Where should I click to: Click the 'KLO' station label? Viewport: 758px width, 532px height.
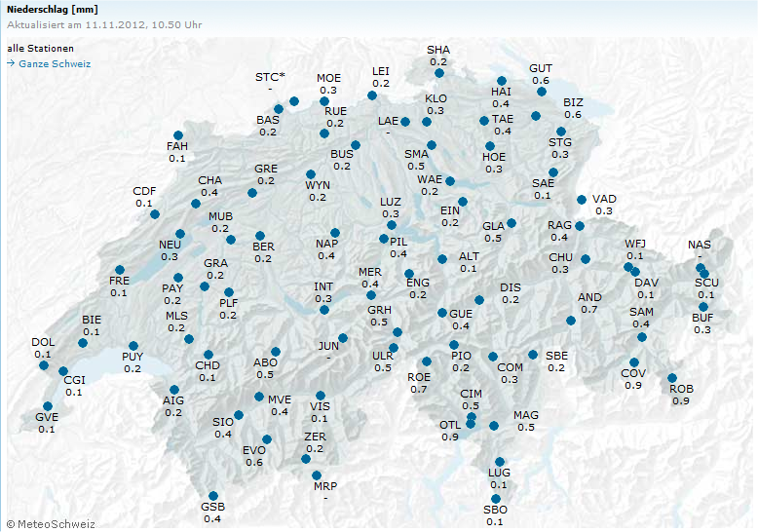pyautogui.click(x=436, y=98)
